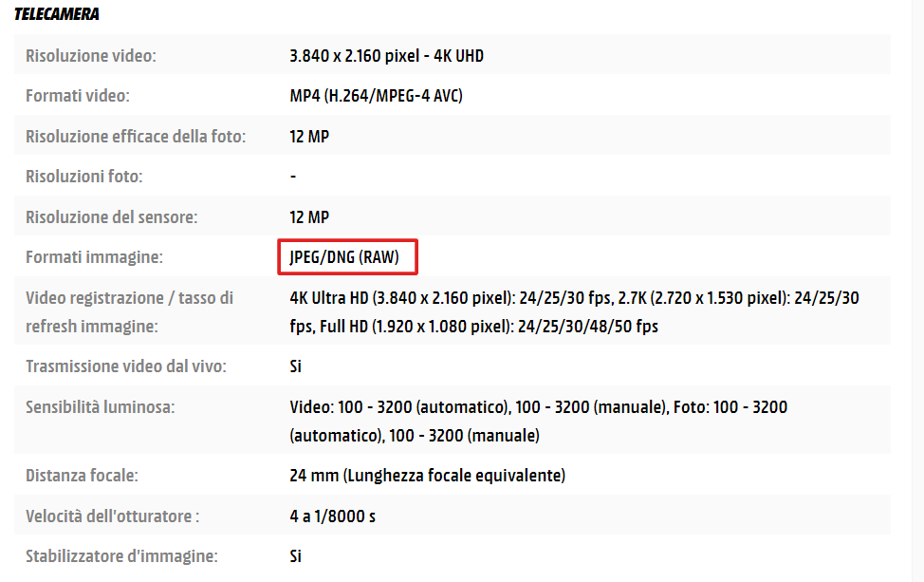The height and width of the screenshot is (582, 924).
Task: Click the Risoluzioni foto row label
Action: pos(83,177)
